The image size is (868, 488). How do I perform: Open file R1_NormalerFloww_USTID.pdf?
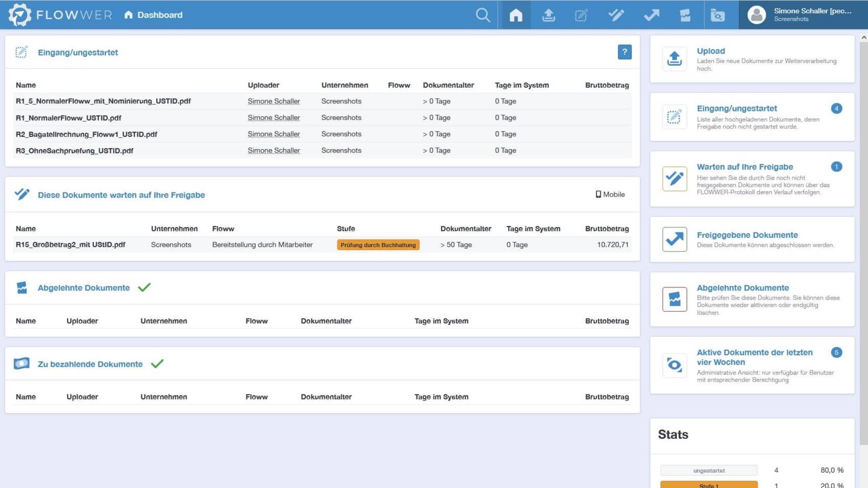point(69,118)
